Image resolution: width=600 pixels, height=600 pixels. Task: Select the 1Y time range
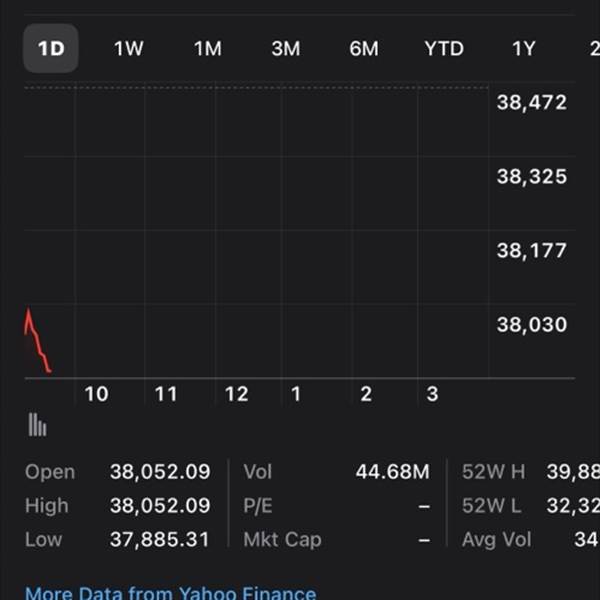(523, 49)
